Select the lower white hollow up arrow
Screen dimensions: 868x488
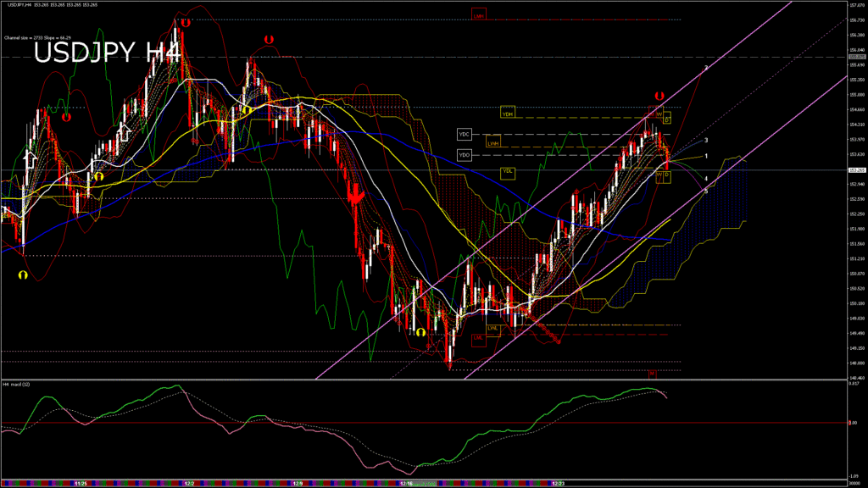31,159
